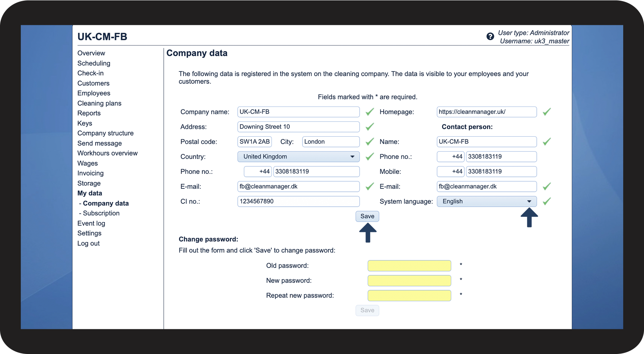
Task: Open the Country dropdown
Action: (x=298, y=157)
